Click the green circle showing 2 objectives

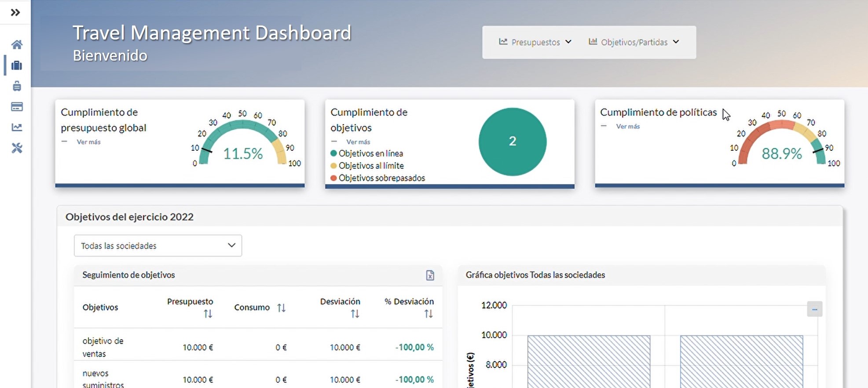pos(512,141)
